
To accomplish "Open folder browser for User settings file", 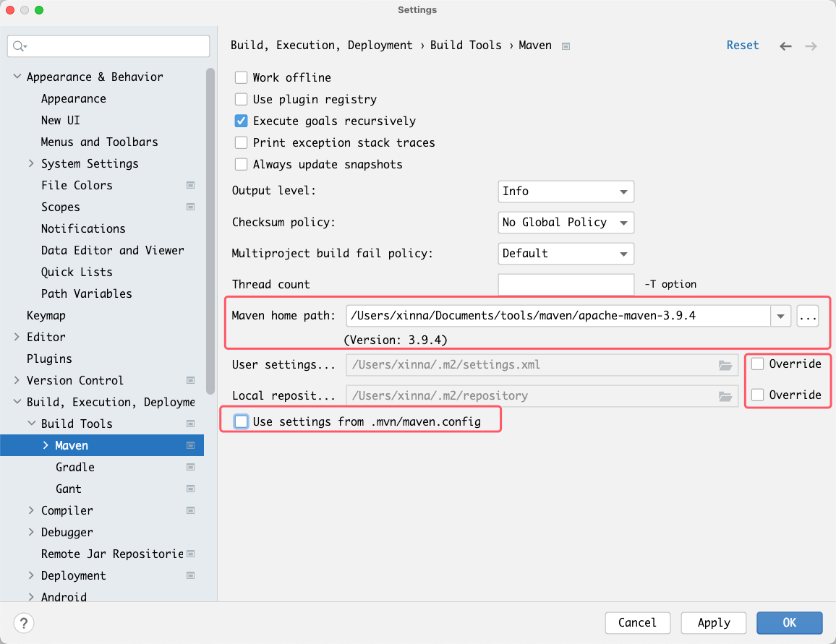I will [725, 365].
